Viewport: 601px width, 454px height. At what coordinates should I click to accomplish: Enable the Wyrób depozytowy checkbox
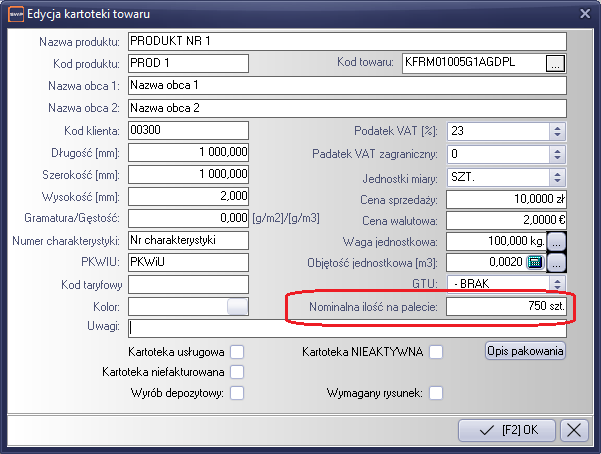coord(237,393)
